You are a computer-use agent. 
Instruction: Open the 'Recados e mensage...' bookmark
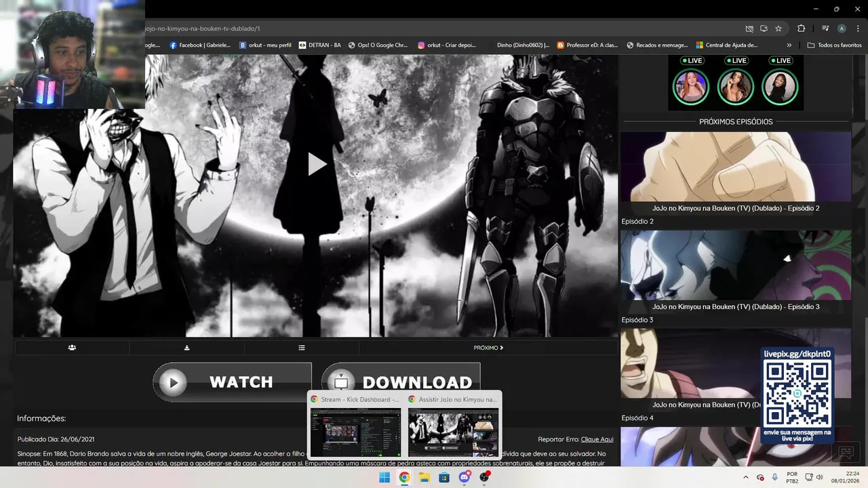coord(657,45)
